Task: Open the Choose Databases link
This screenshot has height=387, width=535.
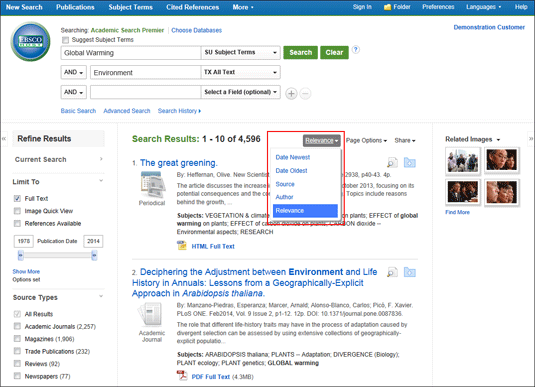Action: (x=197, y=30)
